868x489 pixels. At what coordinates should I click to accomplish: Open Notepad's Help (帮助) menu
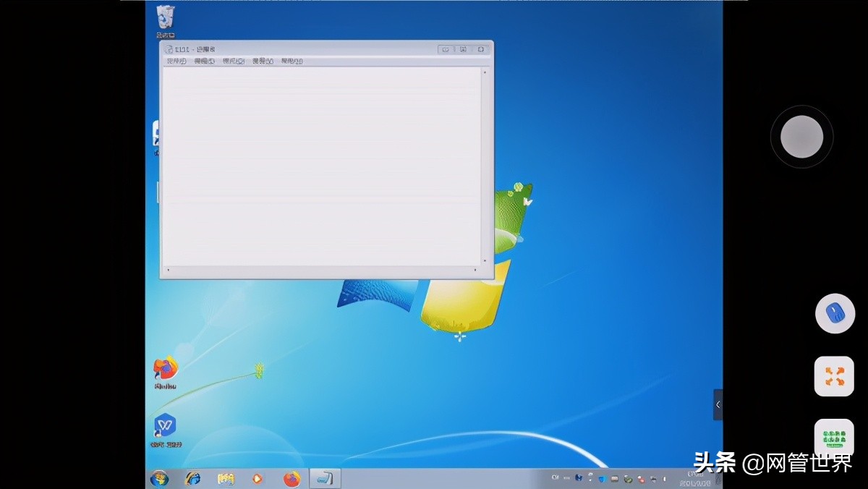coord(292,61)
